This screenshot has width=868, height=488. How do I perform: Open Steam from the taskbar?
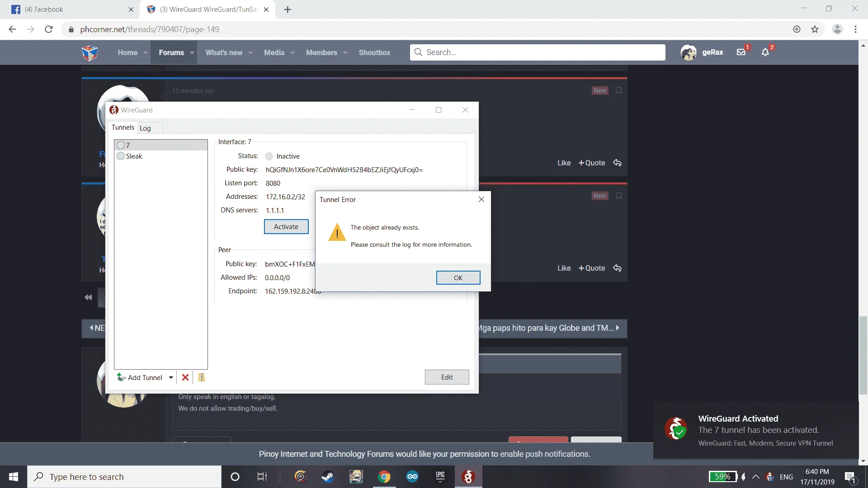[x=328, y=477]
